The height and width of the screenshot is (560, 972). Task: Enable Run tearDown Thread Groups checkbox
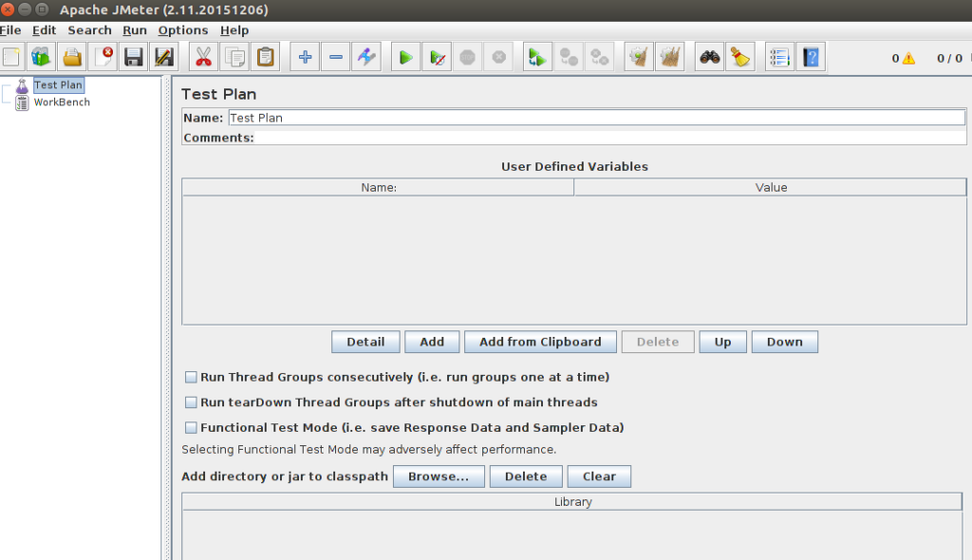(191, 402)
